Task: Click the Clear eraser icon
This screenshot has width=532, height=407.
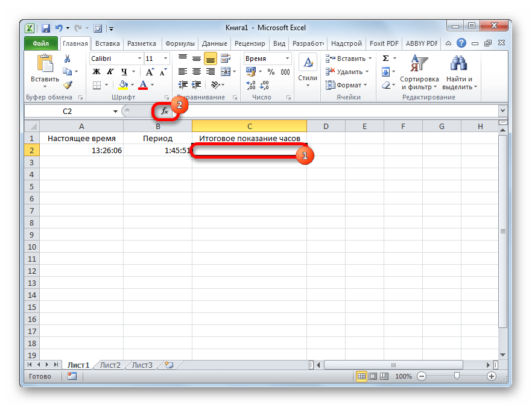Action: (386, 85)
